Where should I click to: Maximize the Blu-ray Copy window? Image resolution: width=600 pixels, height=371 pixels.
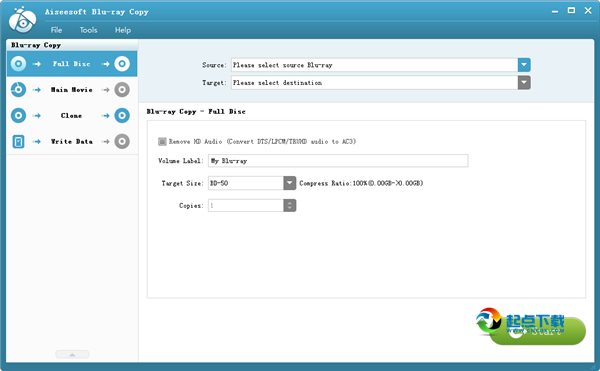[x=571, y=11]
